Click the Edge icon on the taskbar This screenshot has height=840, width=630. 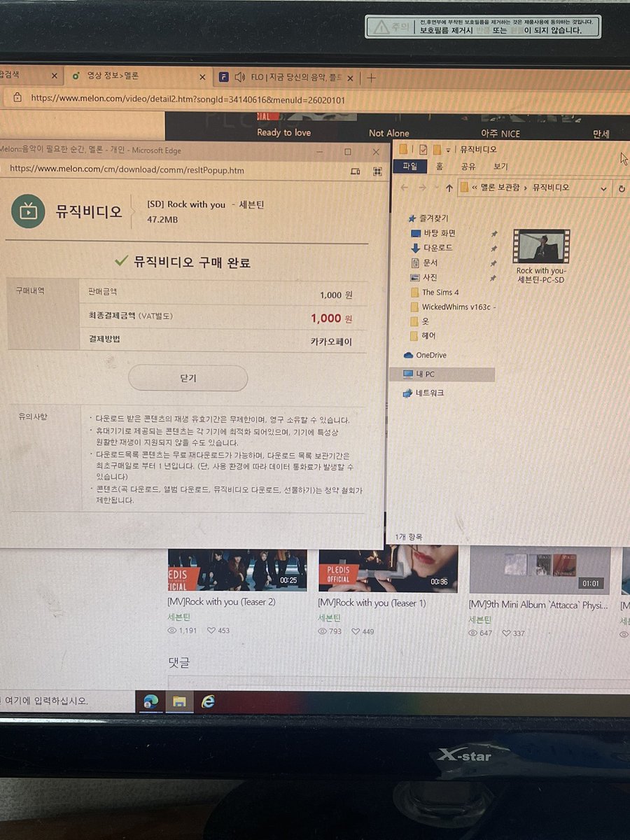150,701
